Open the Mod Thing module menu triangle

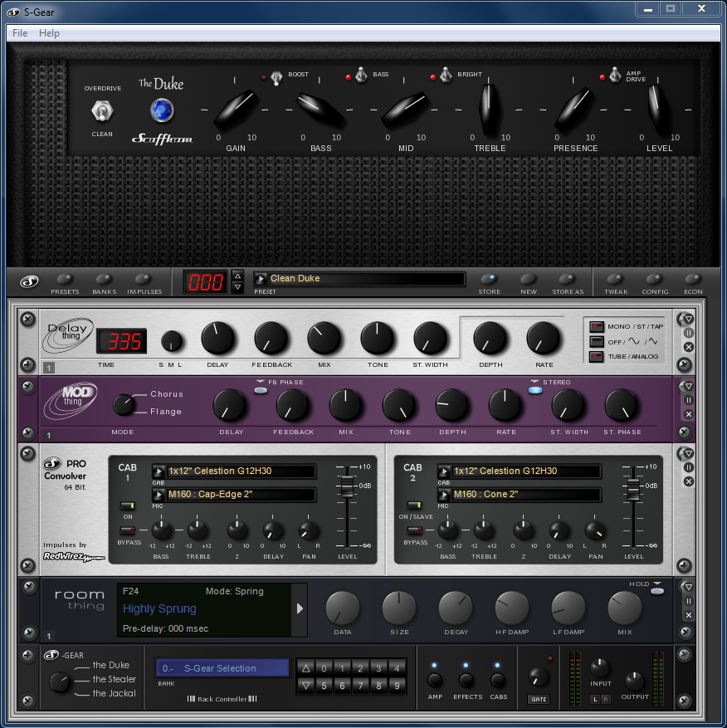tap(689, 386)
